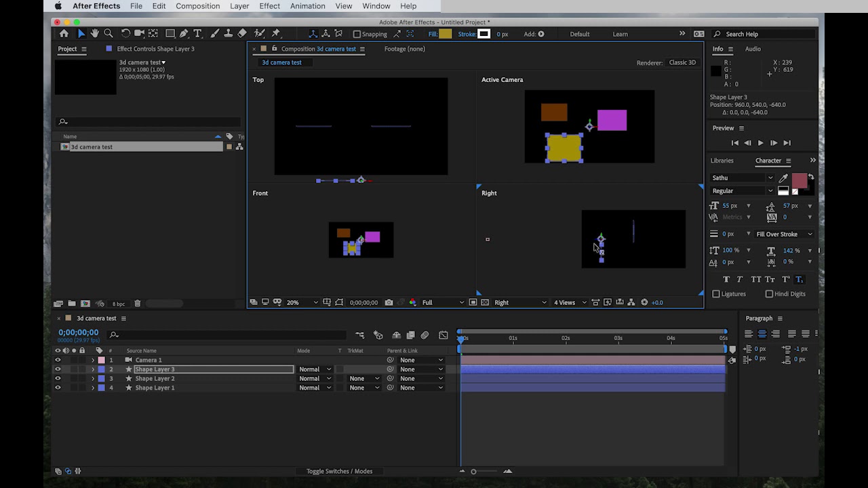Image resolution: width=868 pixels, height=488 pixels.
Task: Open the 4 Views layout dropdown
Action: click(x=570, y=302)
